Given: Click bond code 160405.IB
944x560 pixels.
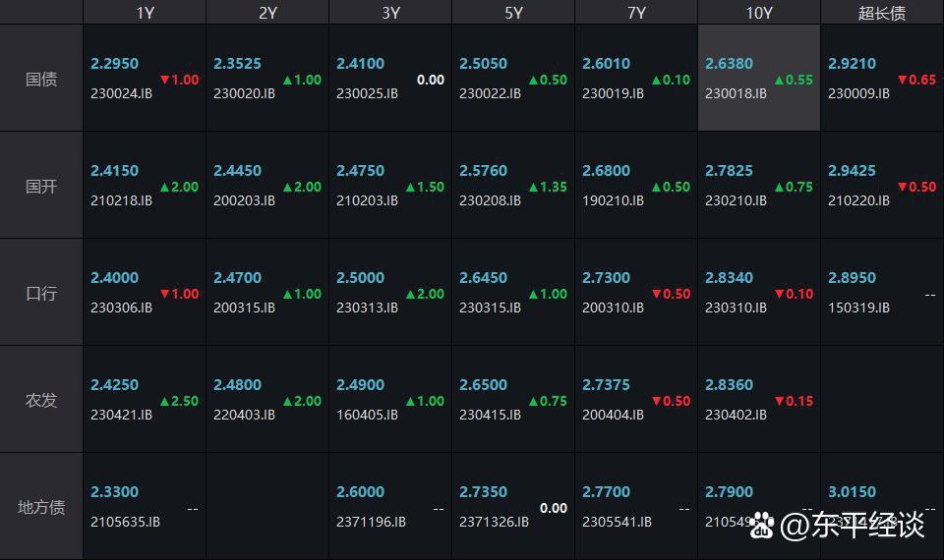Looking at the screenshot, I should 367,416.
